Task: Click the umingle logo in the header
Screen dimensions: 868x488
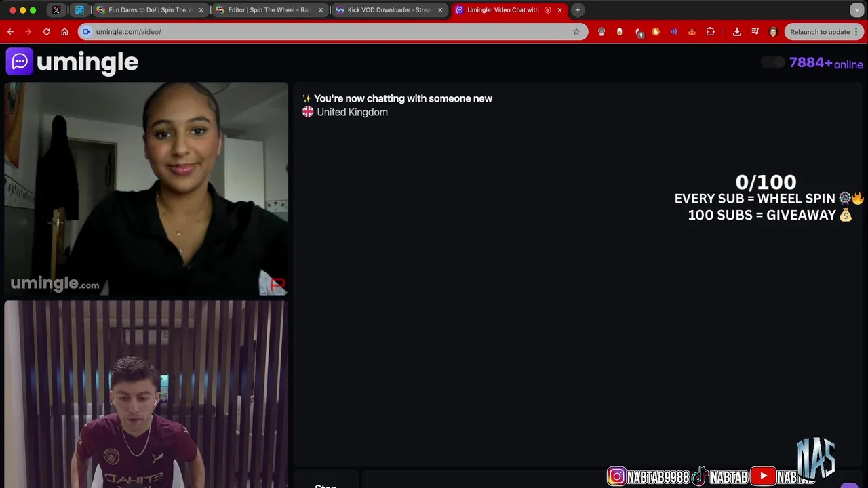Action: (73, 62)
